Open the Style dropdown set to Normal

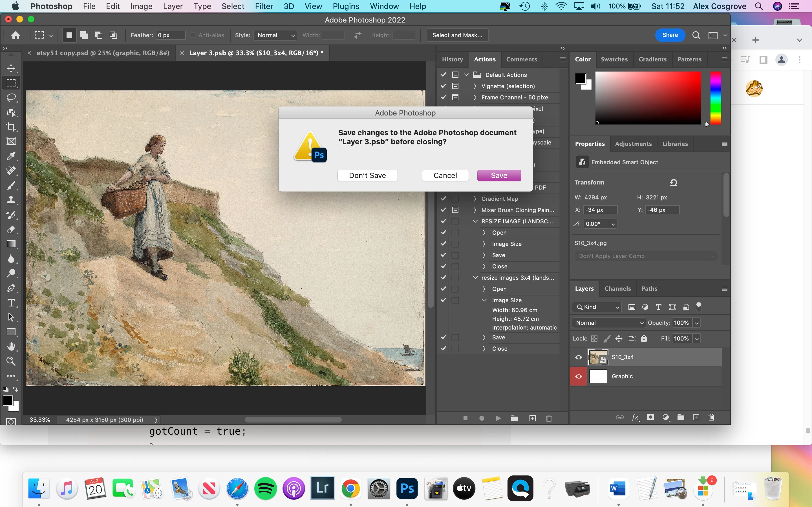275,35
